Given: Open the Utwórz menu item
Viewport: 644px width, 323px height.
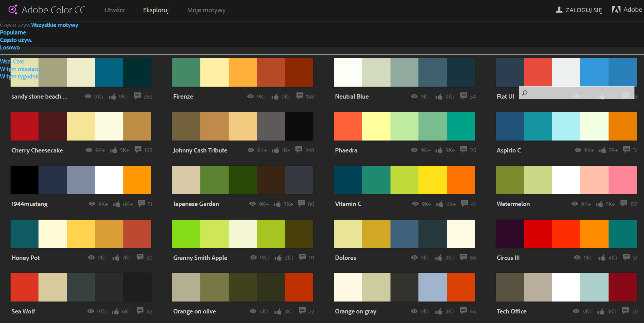Looking at the screenshot, I should pos(114,10).
